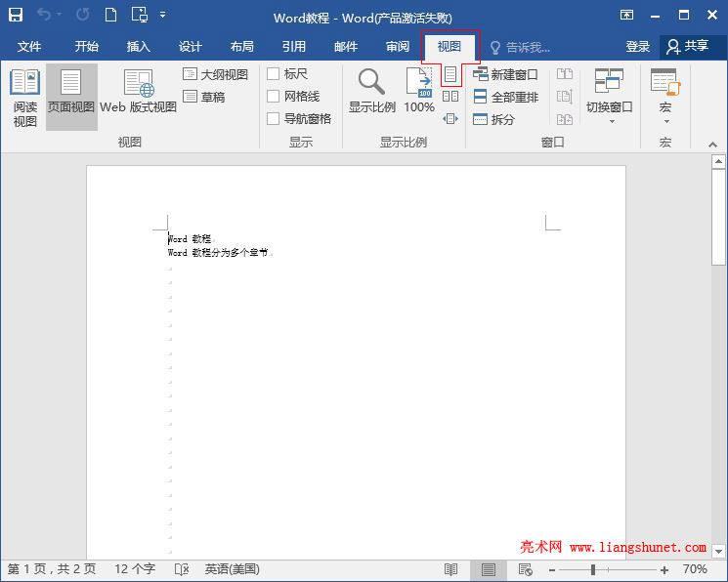Switch to 邮件 tab
This screenshot has width=728, height=582.
point(346,47)
